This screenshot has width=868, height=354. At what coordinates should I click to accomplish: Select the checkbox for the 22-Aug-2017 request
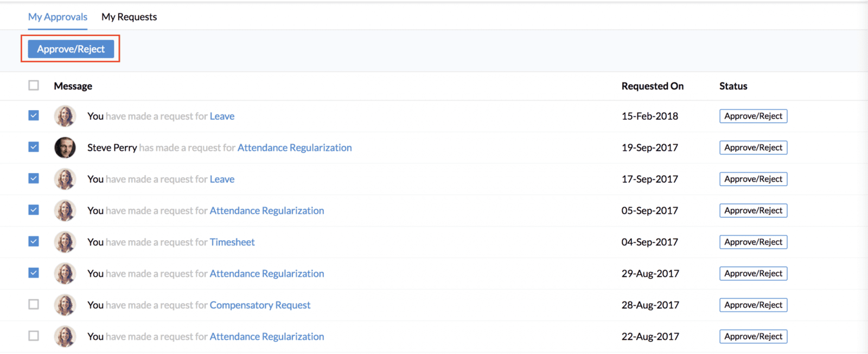tap(34, 336)
